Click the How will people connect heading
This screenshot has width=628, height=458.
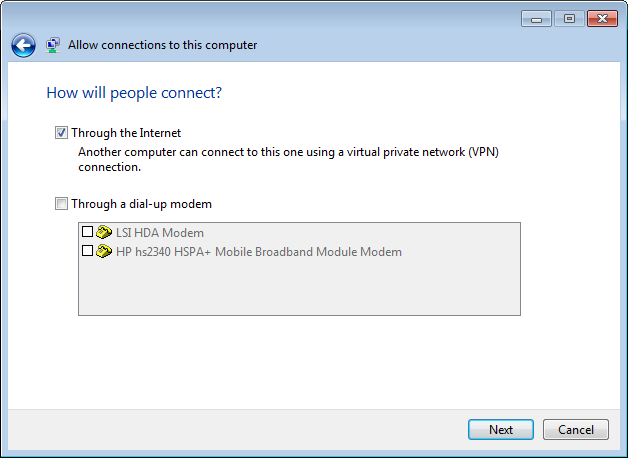pyautogui.click(x=134, y=93)
